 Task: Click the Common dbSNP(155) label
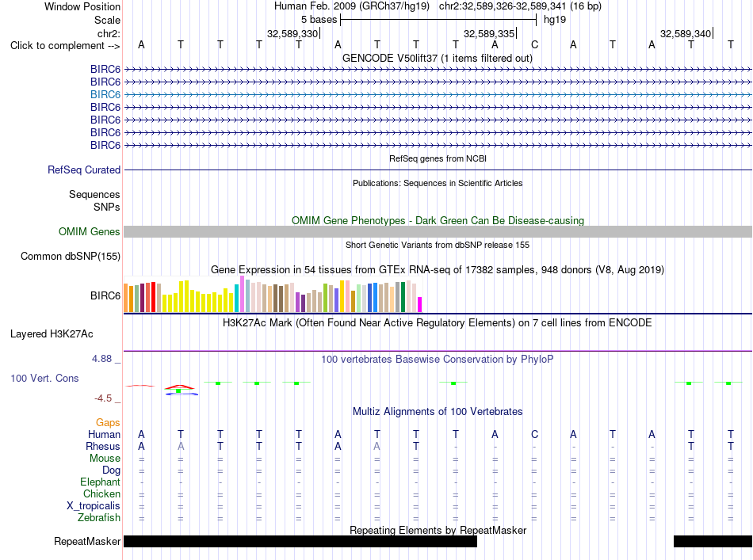coord(71,257)
